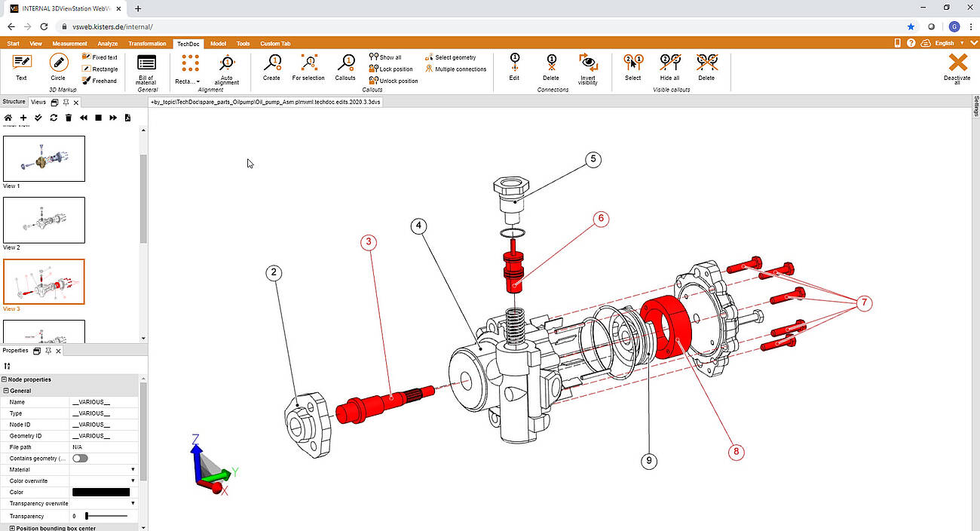This screenshot has height=531, width=980.
Task: Select the View 2 thumbnail
Action: pos(44,220)
